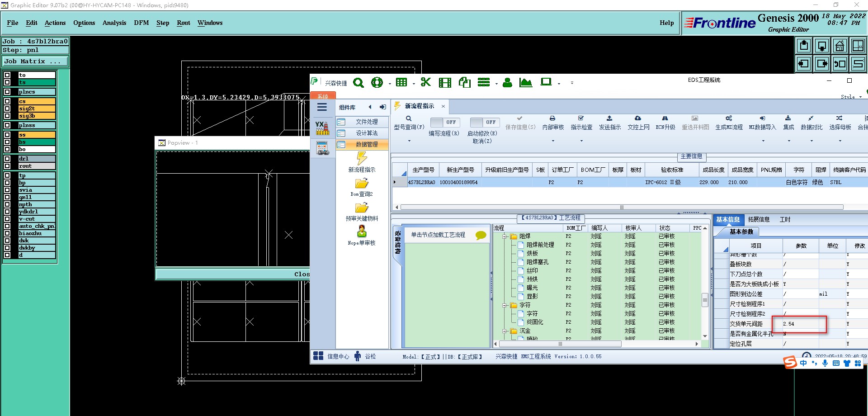This screenshot has height=416, width=868.
Task: Click the 交货单元间距 value field 2.54
Action: pyautogui.click(x=800, y=324)
